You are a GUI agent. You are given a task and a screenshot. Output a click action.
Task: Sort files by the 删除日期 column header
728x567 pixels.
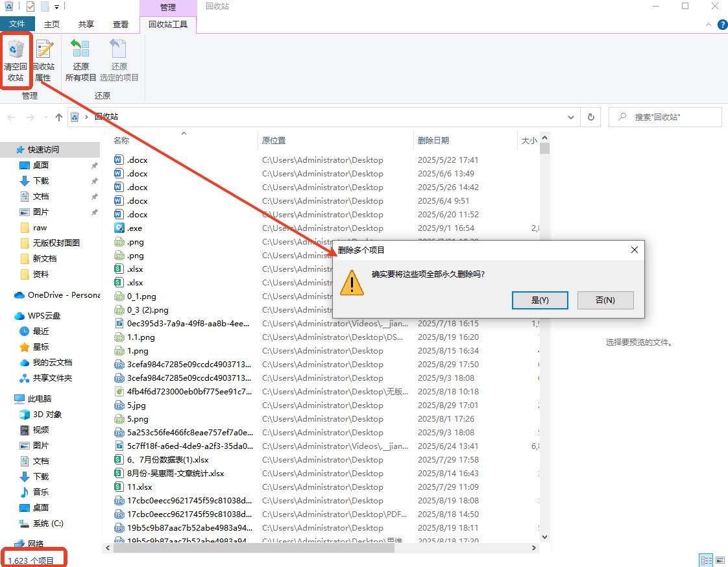point(433,140)
